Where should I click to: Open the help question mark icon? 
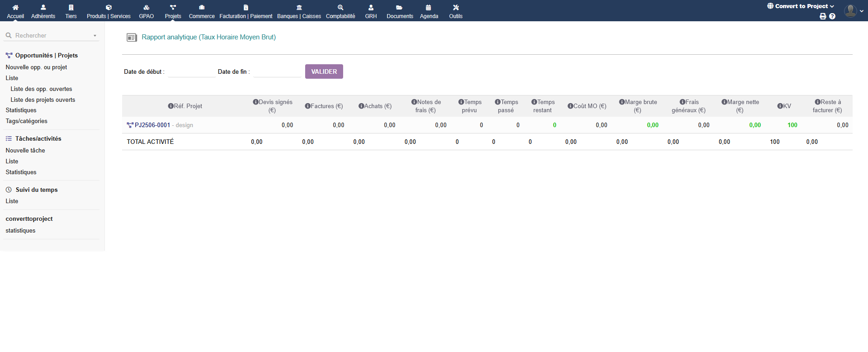coord(832,16)
